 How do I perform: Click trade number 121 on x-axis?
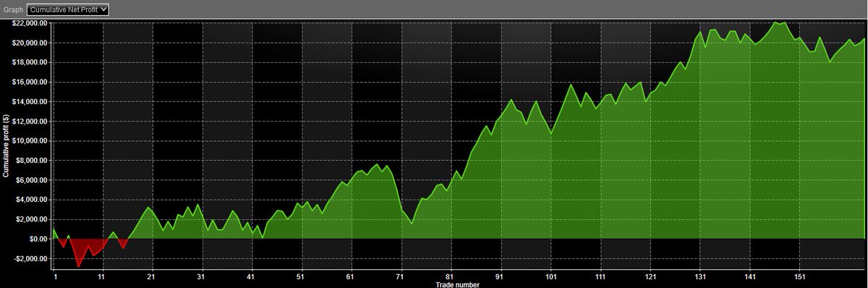click(650, 276)
